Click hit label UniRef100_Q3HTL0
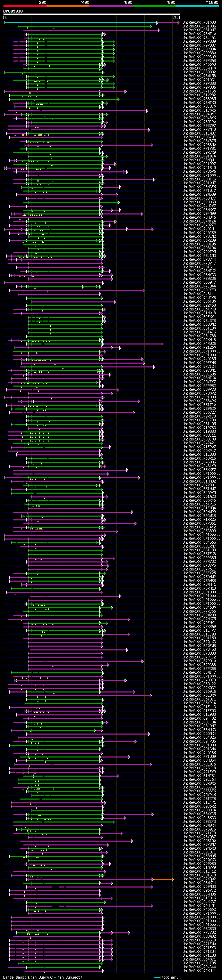222x980 pixels. coord(199,34)
